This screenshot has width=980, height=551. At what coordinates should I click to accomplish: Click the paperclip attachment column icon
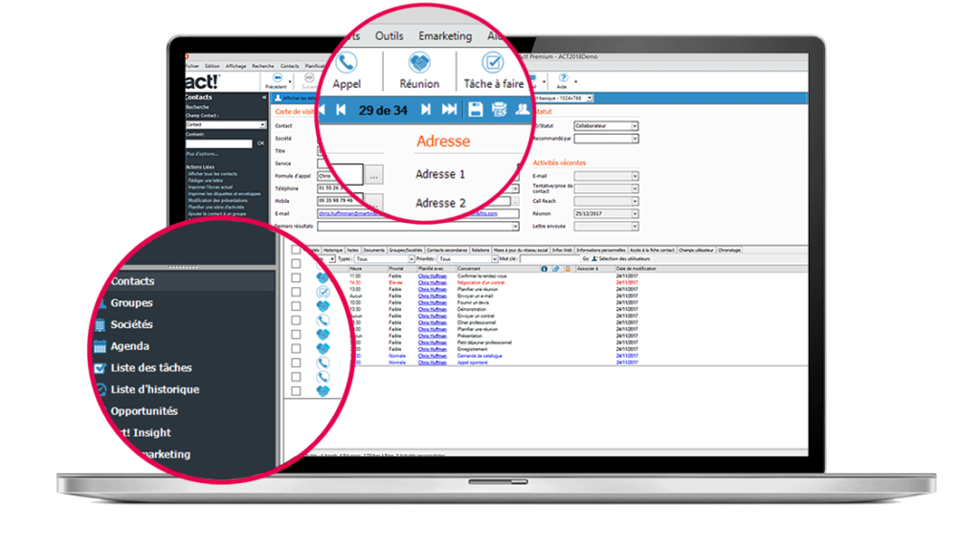point(556,269)
